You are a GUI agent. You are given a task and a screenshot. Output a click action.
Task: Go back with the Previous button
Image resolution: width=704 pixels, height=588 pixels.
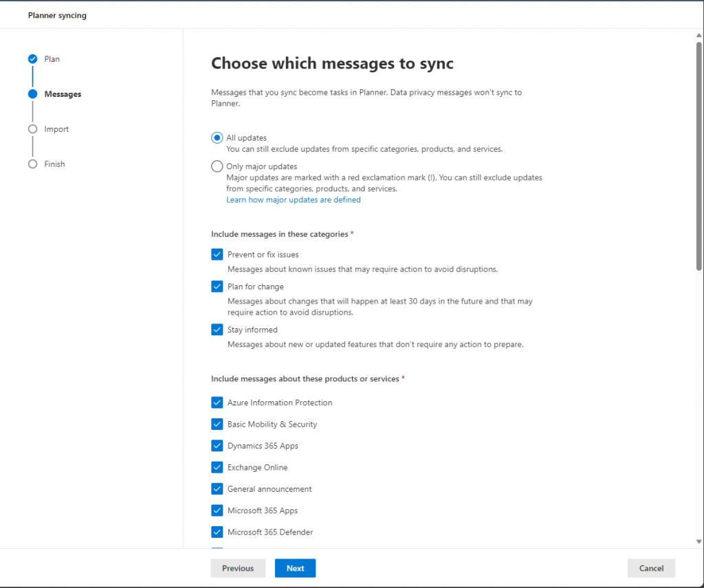(x=238, y=568)
